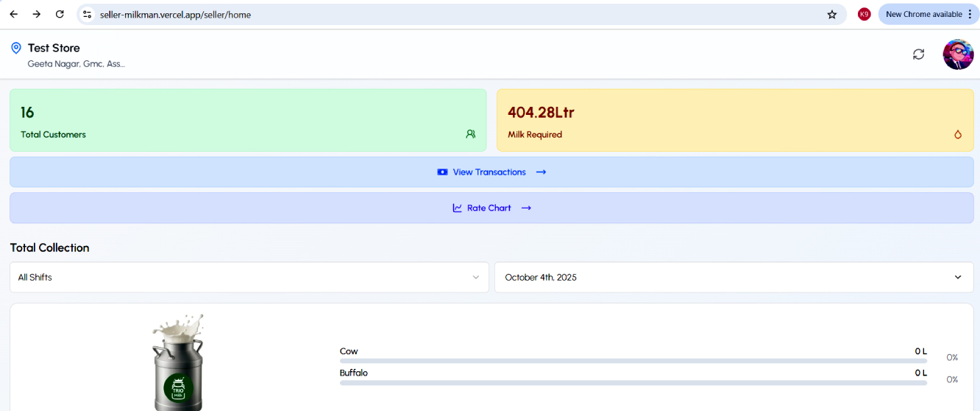Open Chrome three-dot menu
This screenshot has width=980, height=411.
970,14
